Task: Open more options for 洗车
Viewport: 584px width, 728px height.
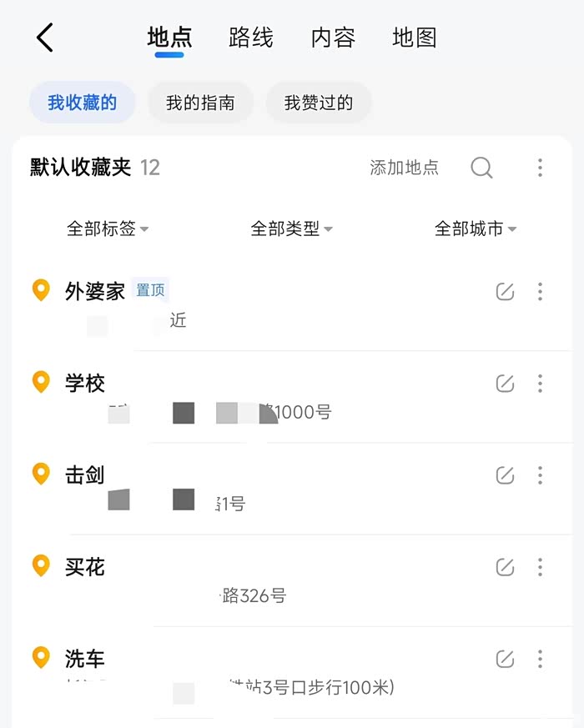Action: (x=540, y=659)
